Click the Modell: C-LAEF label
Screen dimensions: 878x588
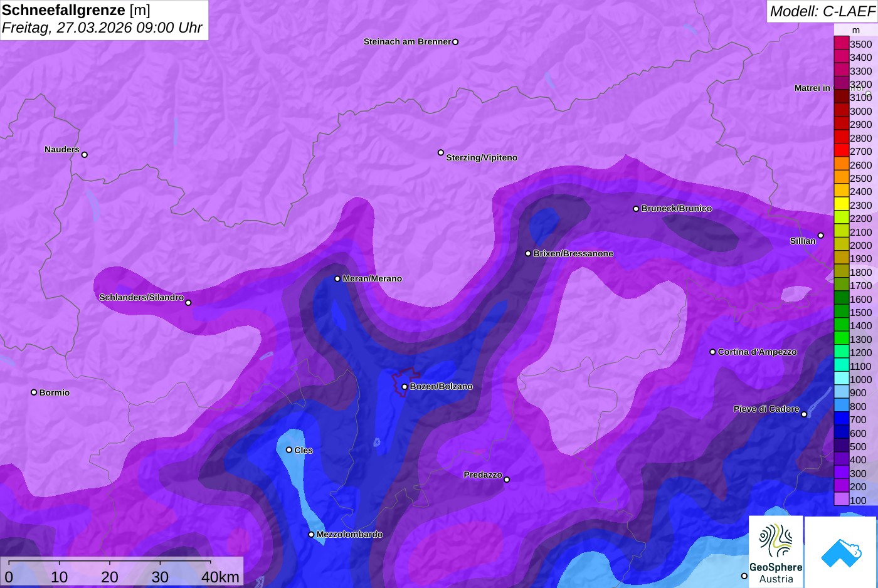click(x=822, y=11)
